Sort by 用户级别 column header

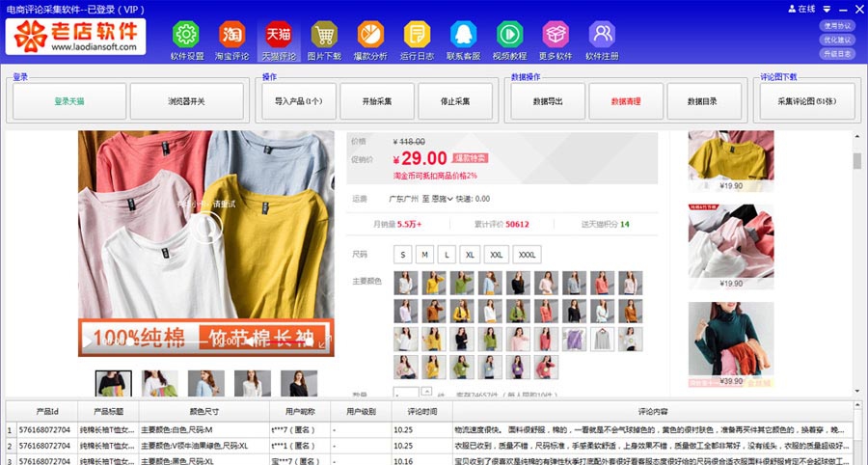point(361,412)
